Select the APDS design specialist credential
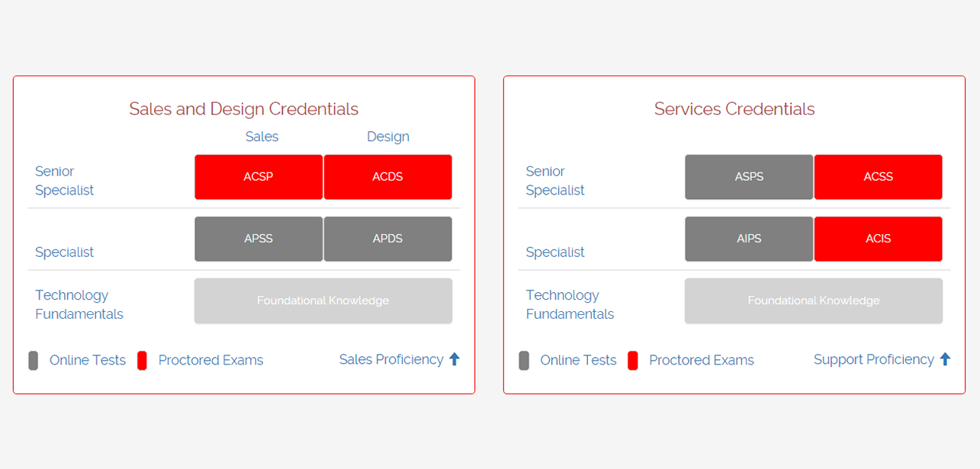The height and width of the screenshot is (469, 980). 387,239
